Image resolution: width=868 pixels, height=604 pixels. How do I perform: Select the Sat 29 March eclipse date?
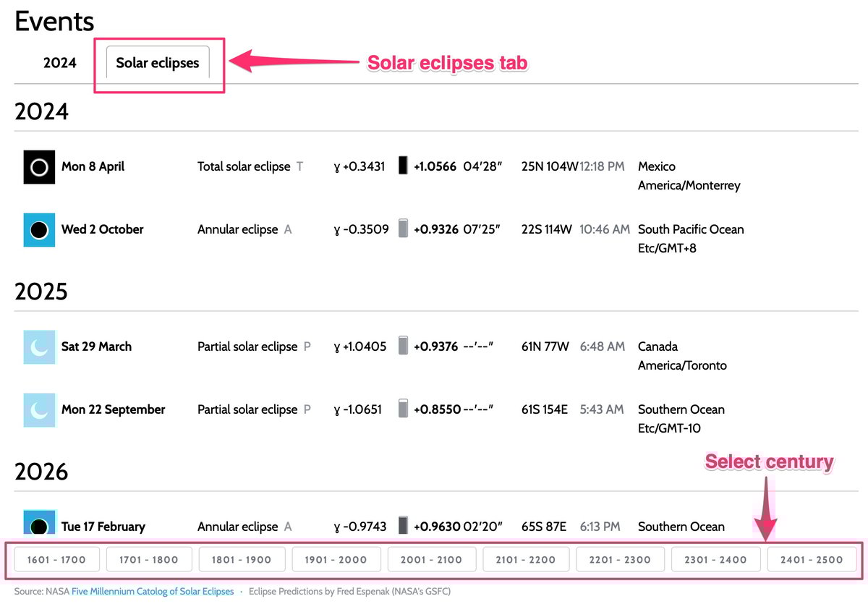96,346
